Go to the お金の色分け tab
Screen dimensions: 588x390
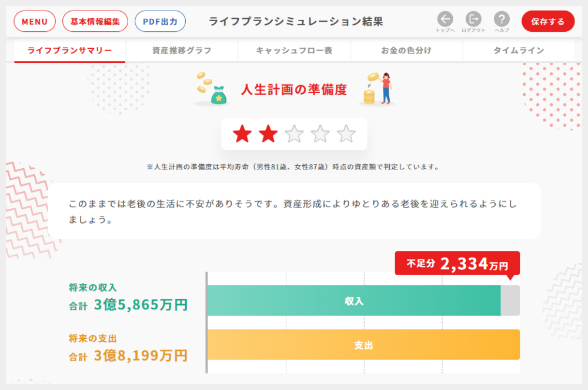point(406,51)
